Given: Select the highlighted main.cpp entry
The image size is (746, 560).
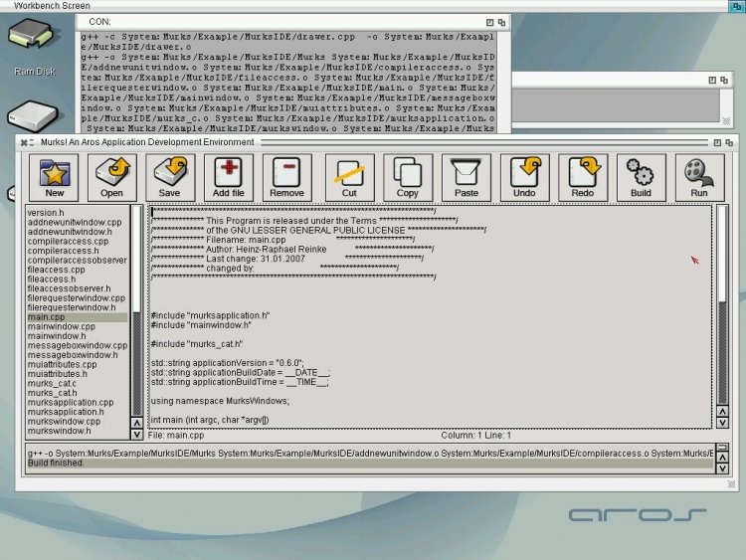Looking at the screenshot, I should pyautogui.click(x=77, y=317).
